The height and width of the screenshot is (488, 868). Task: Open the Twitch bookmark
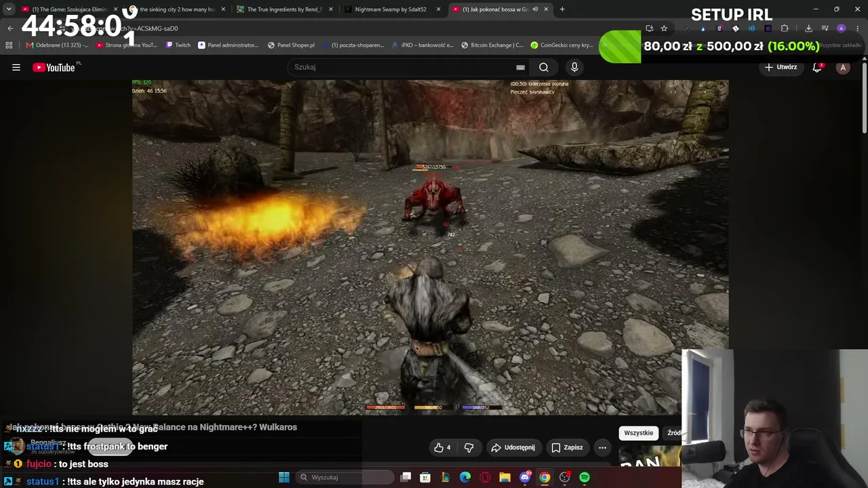(x=178, y=45)
